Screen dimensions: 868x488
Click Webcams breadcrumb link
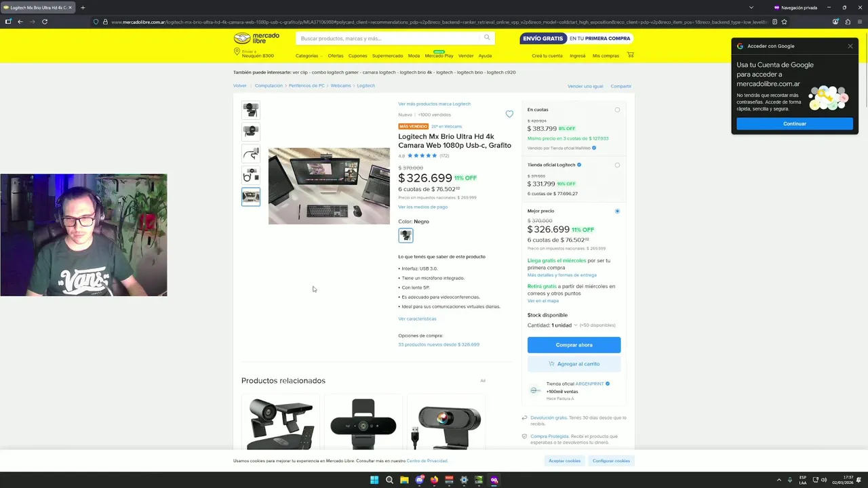340,85
